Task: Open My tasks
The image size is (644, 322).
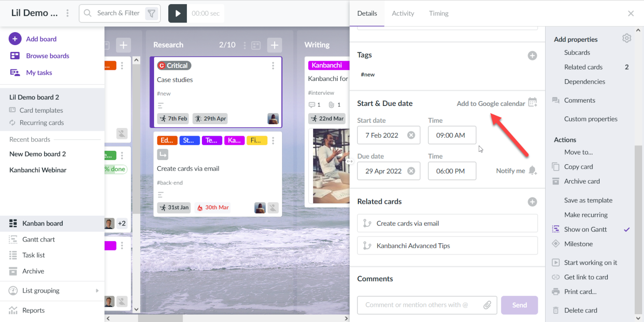Action: coord(39,73)
